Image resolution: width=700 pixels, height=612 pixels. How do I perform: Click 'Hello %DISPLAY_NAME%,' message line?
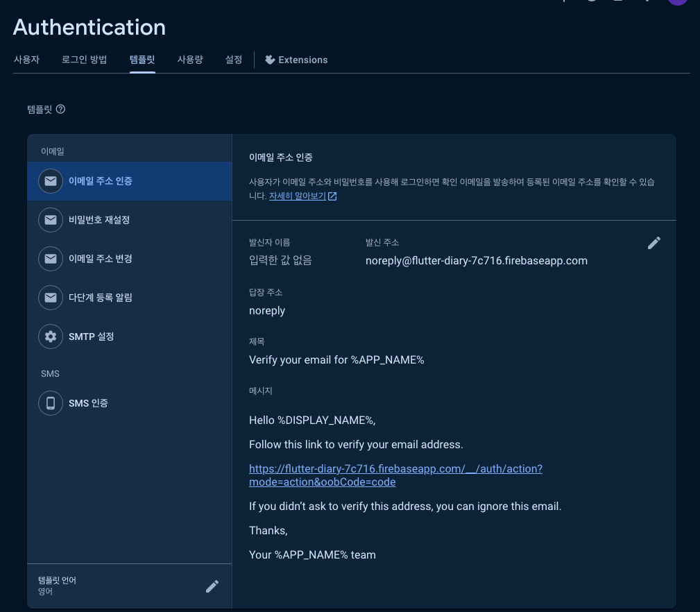tap(312, 420)
